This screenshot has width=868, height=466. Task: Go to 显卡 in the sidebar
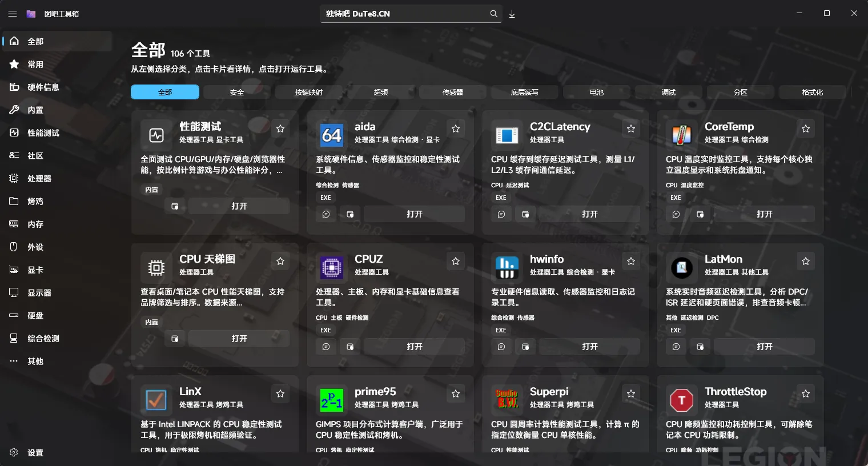click(x=57, y=270)
